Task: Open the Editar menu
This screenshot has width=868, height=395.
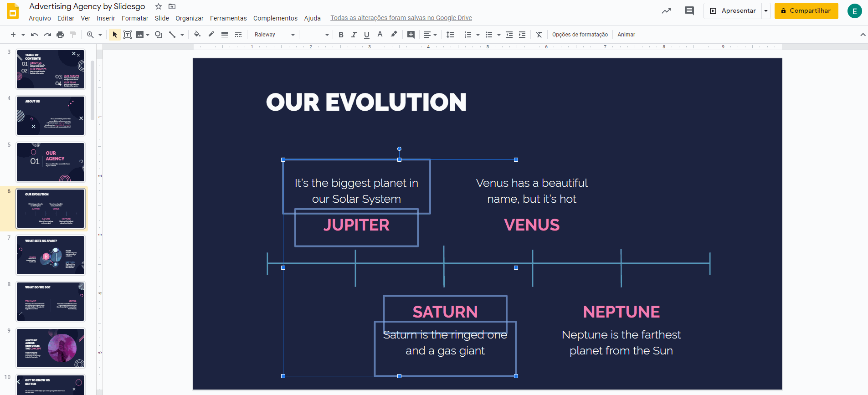Action: click(x=66, y=18)
